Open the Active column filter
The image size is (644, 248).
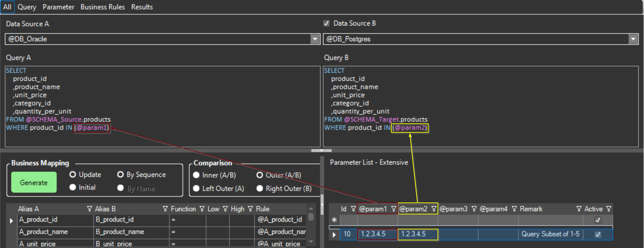(609, 209)
